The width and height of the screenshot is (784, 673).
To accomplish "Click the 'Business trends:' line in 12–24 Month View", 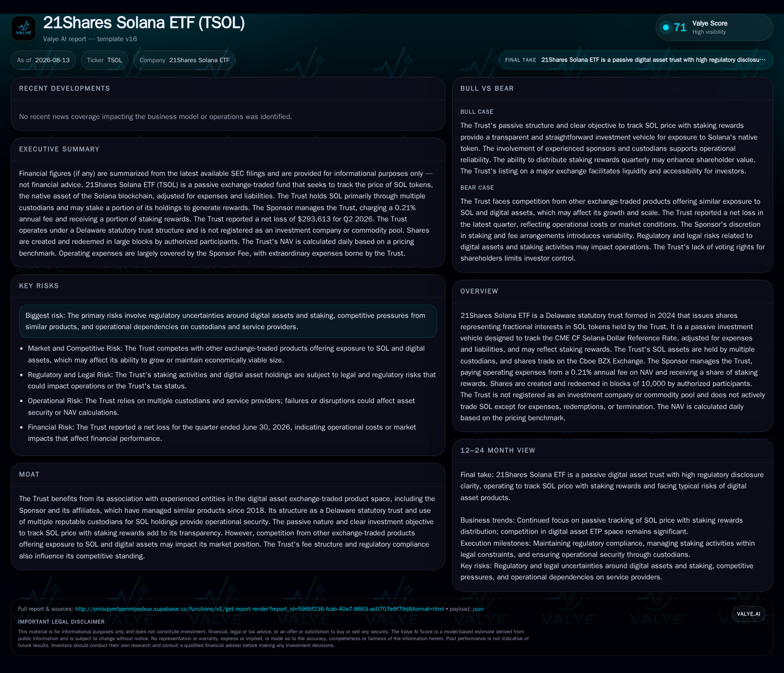I will tap(601, 526).
